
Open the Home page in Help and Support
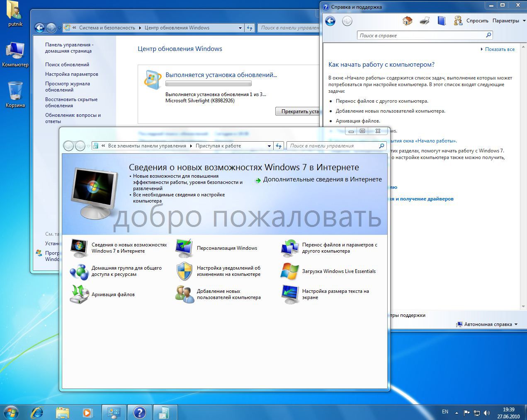click(x=407, y=21)
